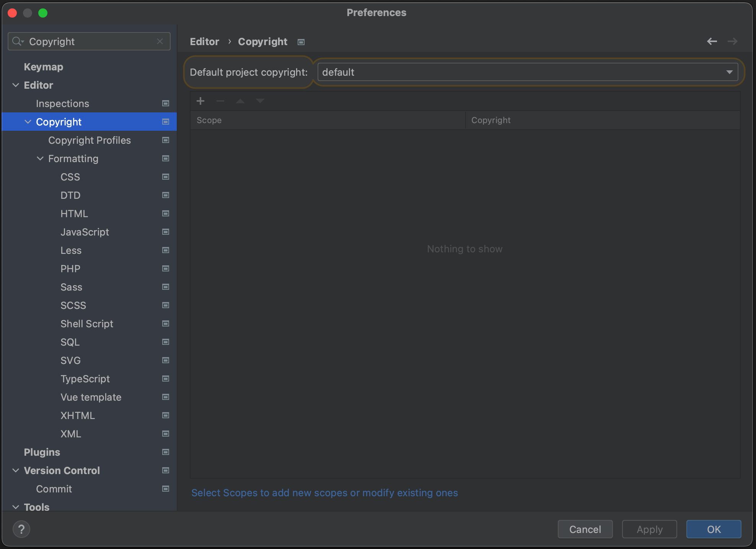The height and width of the screenshot is (549, 756).
Task: Click the project icon on Plugins row
Action: [x=166, y=452]
